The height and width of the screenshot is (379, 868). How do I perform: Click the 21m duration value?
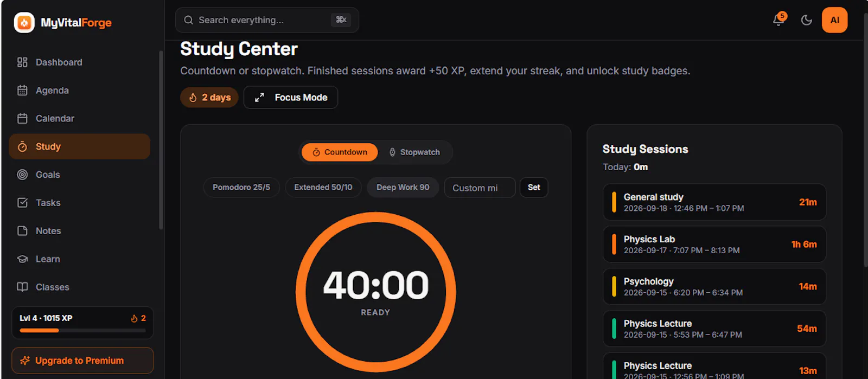pyautogui.click(x=808, y=202)
